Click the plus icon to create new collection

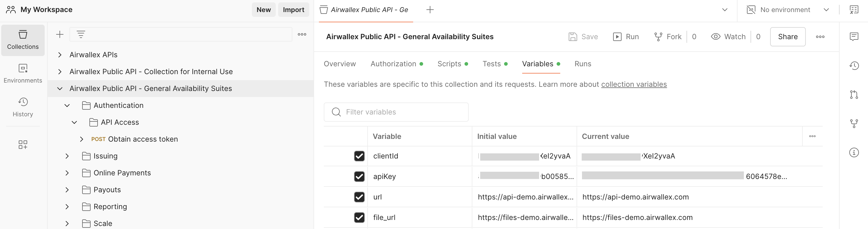59,34
